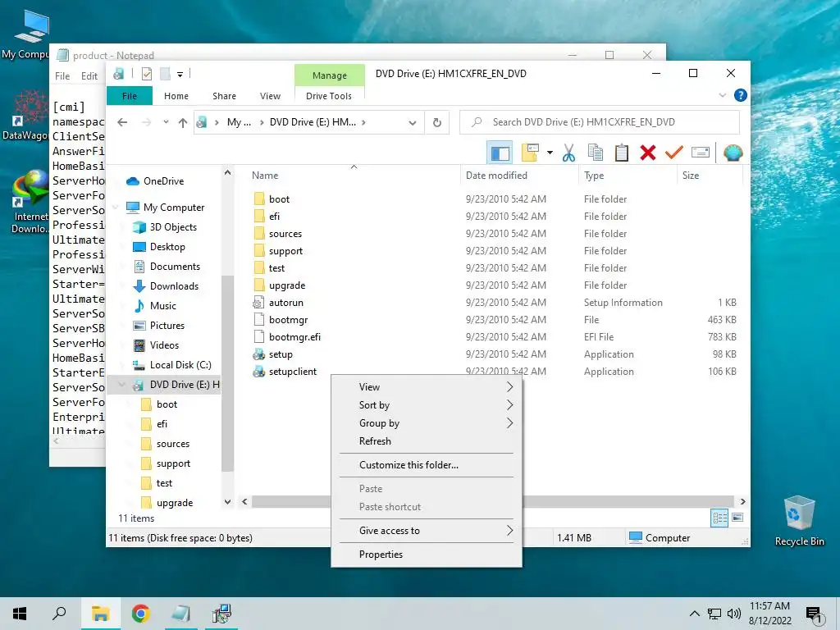Collapse the DVD Drive (E:) tree node

[121, 385]
